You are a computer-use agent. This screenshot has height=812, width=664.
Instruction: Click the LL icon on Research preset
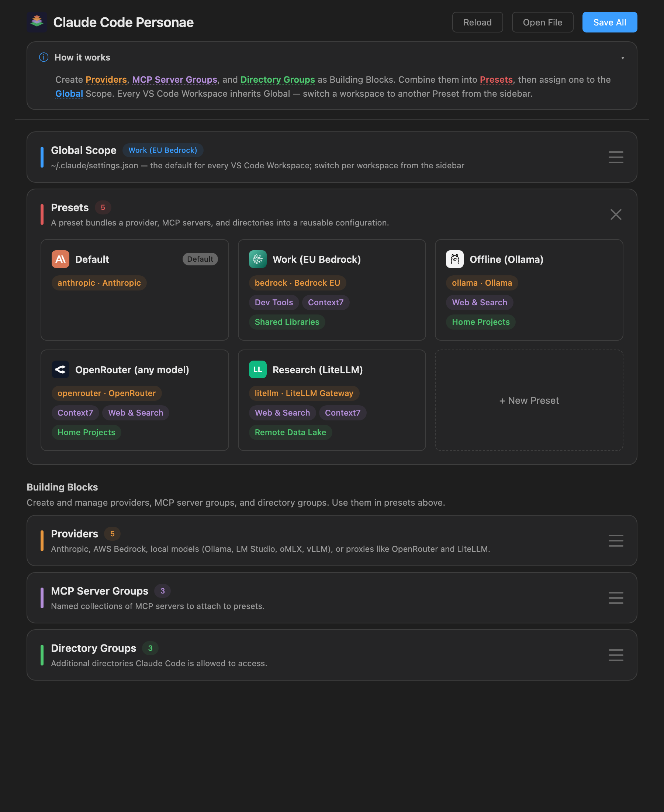[257, 369]
